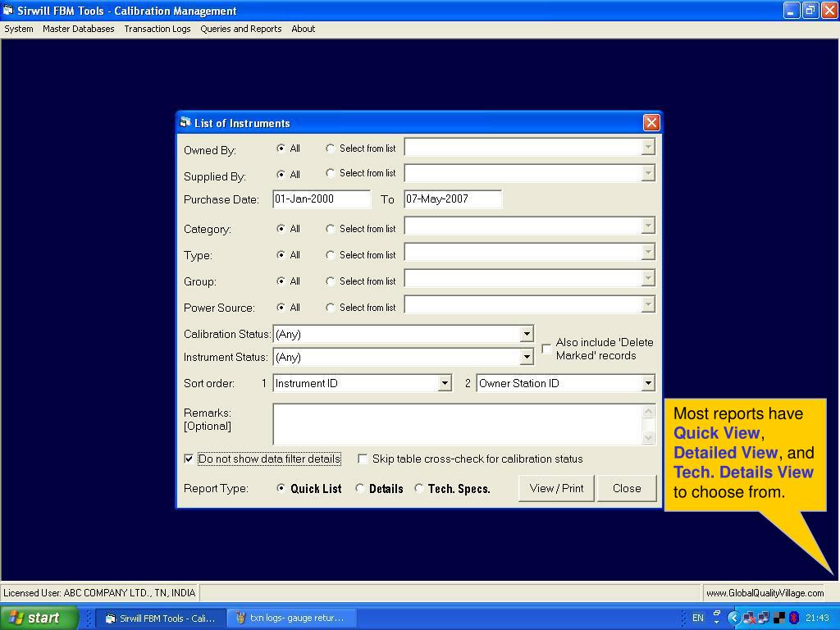Select Details report type radio button

coord(359,488)
